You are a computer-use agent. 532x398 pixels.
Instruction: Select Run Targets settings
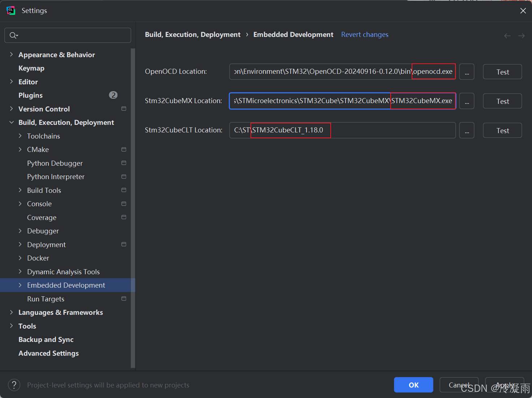point(46,299)
